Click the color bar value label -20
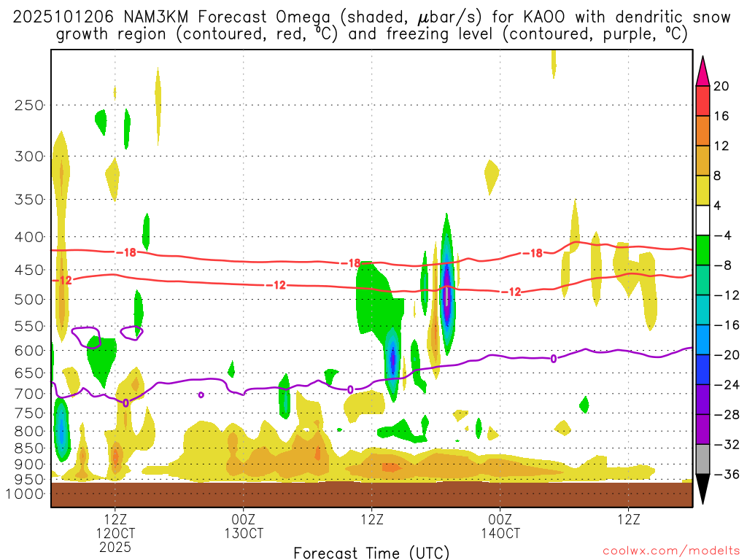This screenshot has height=560, width=747. (727, 355)
